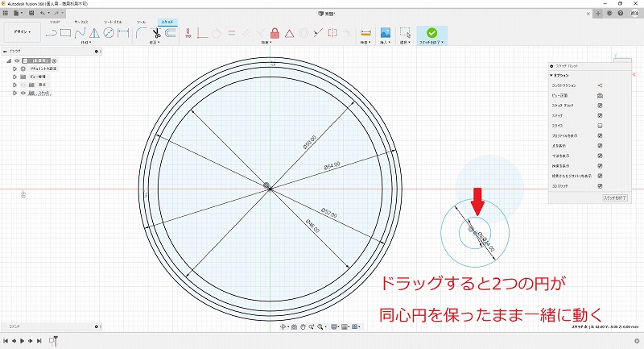Open the Constraints group dropdown menu
Viewport: 644px width, 349px height.
(266, 43)
